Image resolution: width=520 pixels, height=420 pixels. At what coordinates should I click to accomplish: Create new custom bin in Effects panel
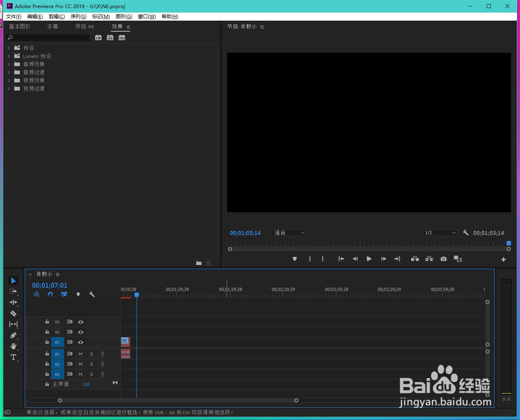pos(199,263)
